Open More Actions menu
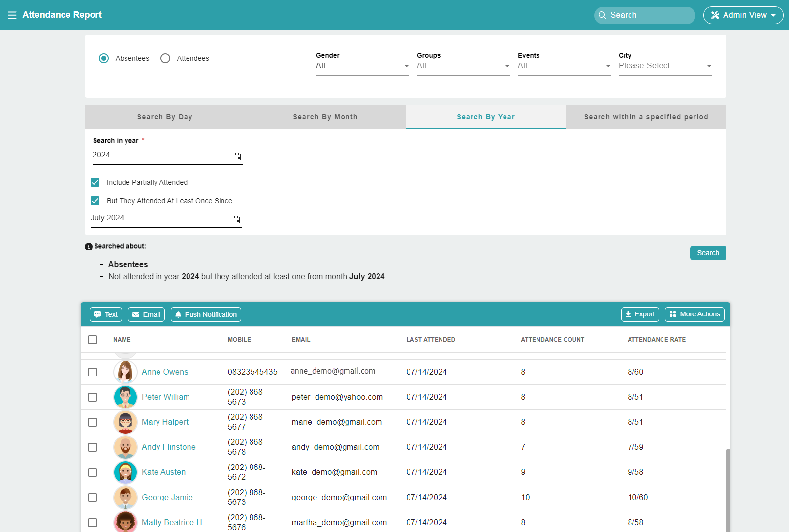Viewport: 789px width, 532px height. coord(694,314)
